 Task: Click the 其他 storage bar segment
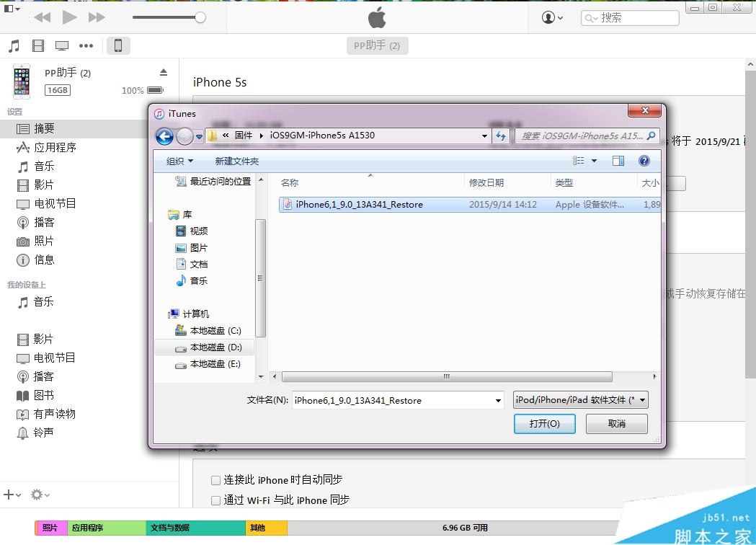(x=267, y=528)
